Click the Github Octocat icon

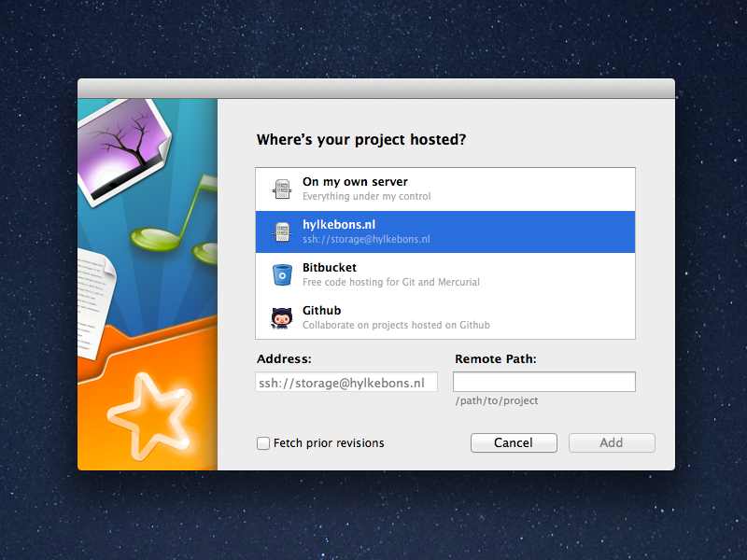(x=282, y=318)
